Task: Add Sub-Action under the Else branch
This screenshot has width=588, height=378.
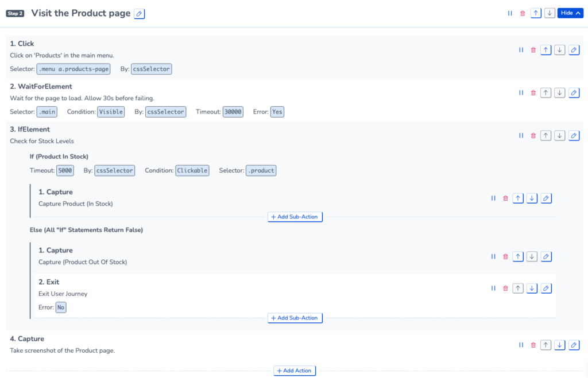Action: (295, 318)
